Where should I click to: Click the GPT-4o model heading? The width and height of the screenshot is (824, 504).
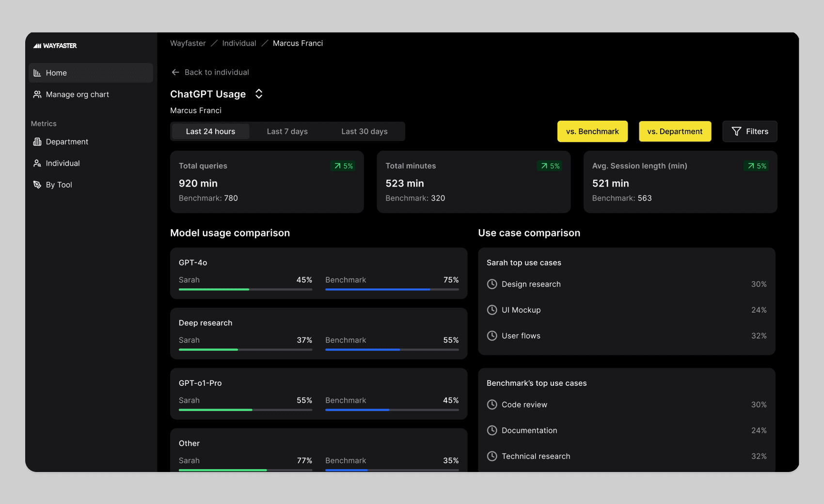coord(193,262)
